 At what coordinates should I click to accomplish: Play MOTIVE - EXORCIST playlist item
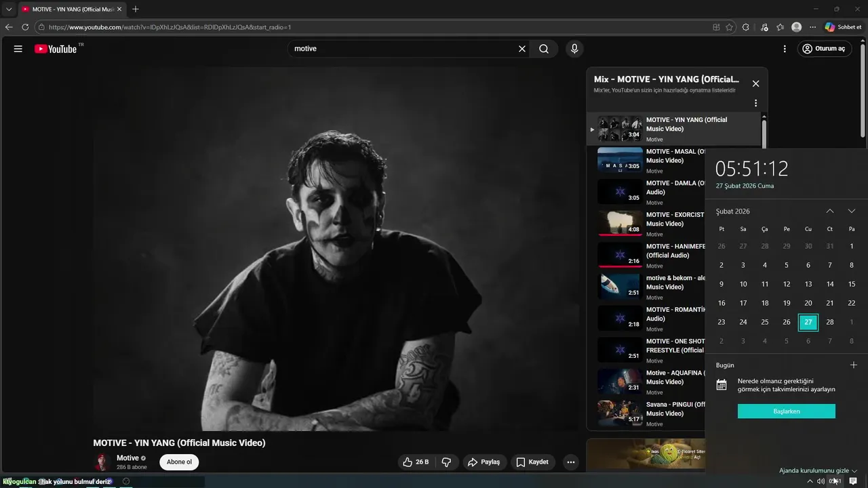tap(646, 224)
